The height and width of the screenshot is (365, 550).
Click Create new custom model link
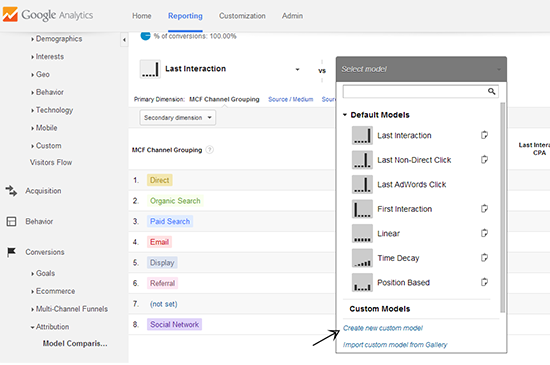point(383,328)
